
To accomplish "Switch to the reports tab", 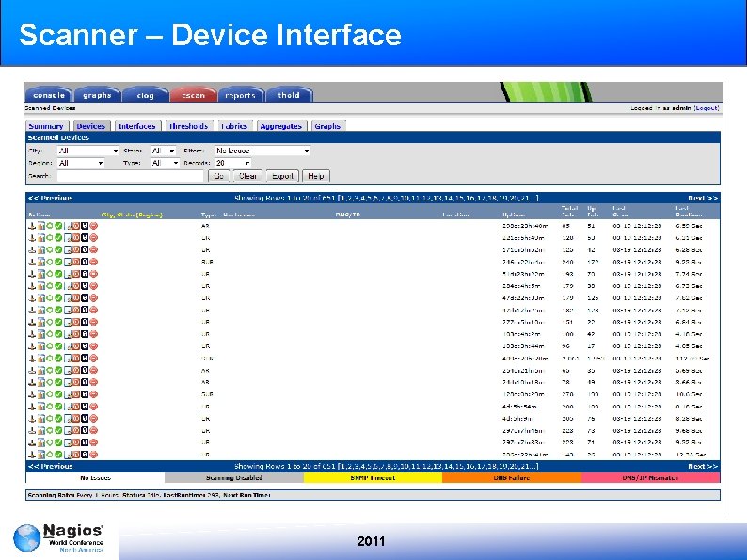I will (241, 95).
